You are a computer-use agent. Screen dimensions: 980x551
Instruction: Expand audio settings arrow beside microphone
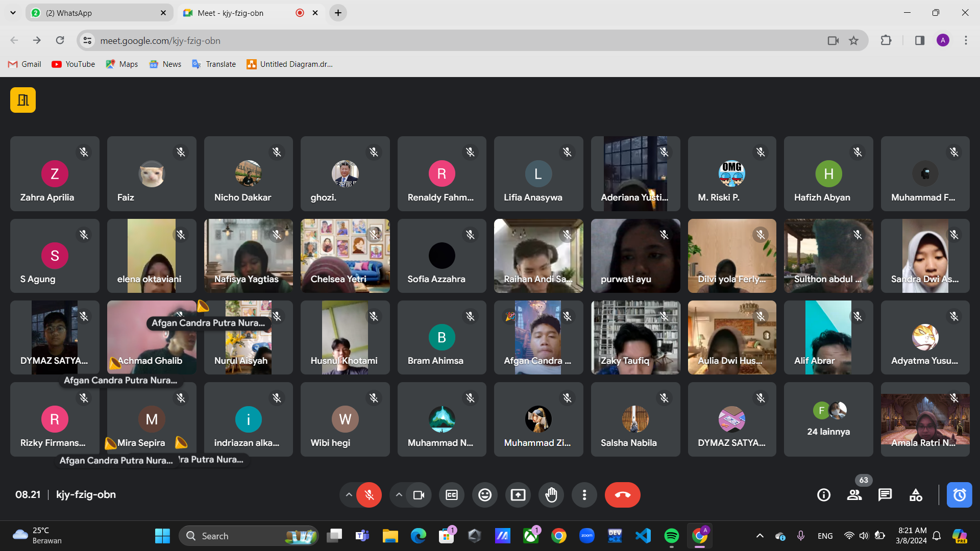pos(349,495)
